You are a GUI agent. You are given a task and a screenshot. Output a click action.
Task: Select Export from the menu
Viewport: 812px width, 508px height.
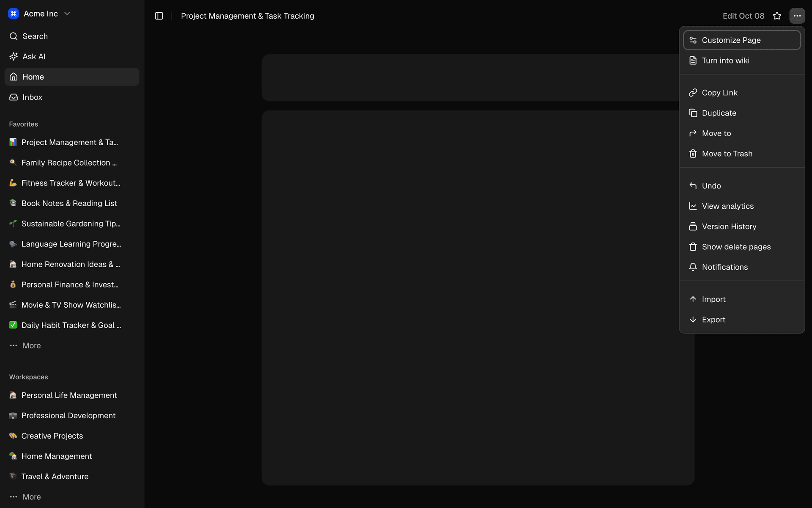pyautogui.click(x=713, y=319)
